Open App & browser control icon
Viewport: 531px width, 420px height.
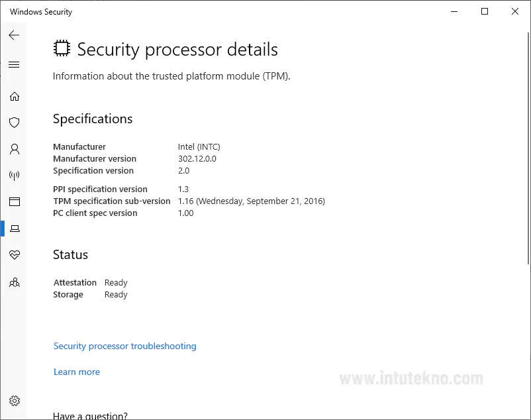point(14,202)
